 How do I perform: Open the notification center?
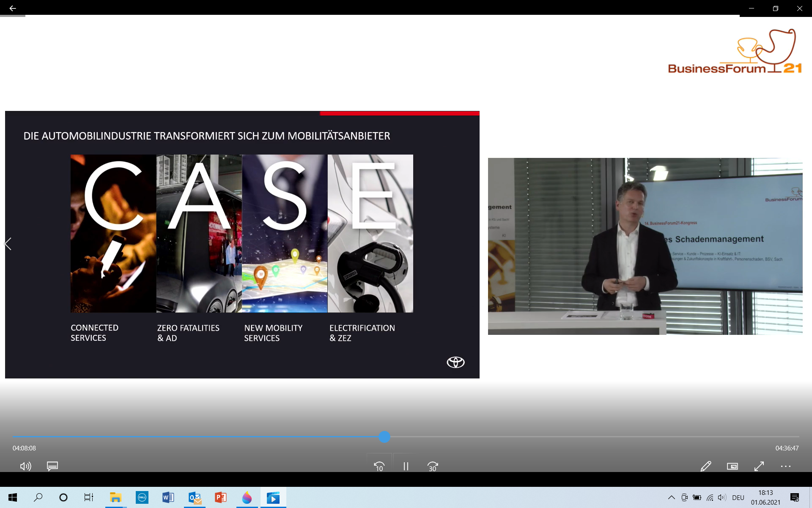pyautogui.click(x=795, y=497)
